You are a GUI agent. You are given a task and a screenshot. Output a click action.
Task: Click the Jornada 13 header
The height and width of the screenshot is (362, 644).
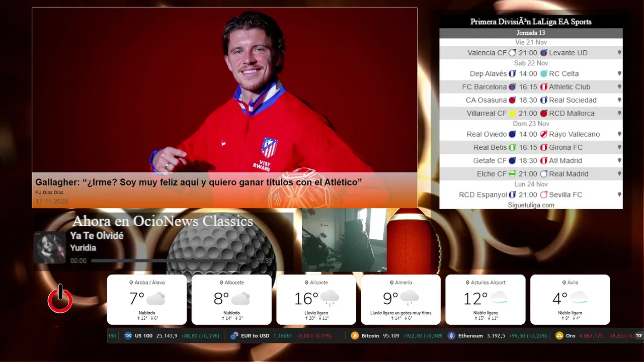(531, 33)
